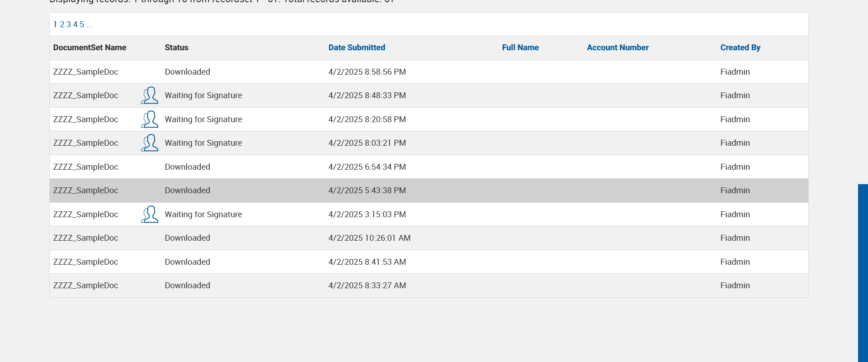Image resolution: width=868 pixels, height=362 pixels.
Task: Sort records by Created By
Action: (740, 48)
